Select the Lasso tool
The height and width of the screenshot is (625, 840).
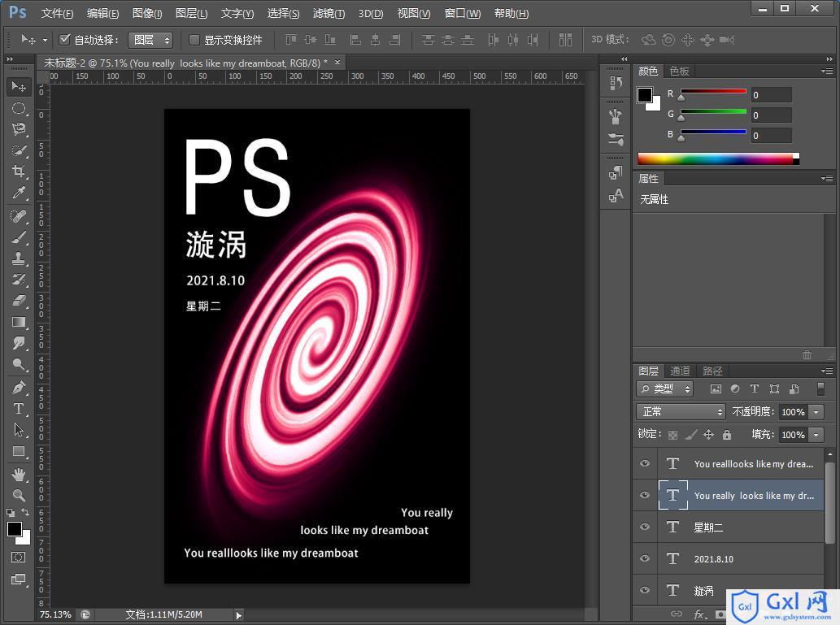(x=19, y=129)
